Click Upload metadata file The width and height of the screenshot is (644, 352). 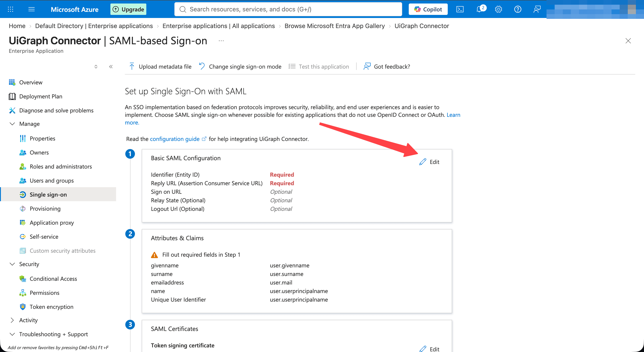pyautogui.click(x=160, y=67)
